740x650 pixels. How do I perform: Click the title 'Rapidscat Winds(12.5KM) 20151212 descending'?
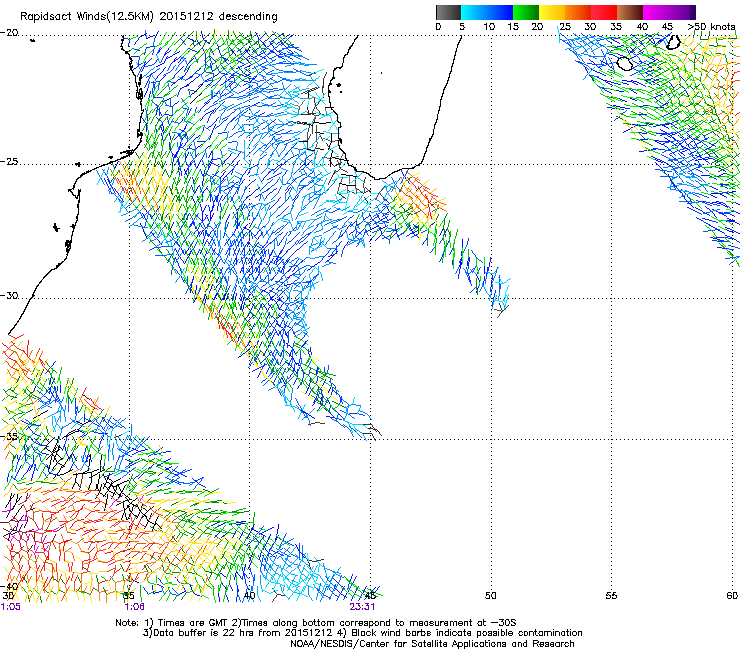[x=149, y=17]
